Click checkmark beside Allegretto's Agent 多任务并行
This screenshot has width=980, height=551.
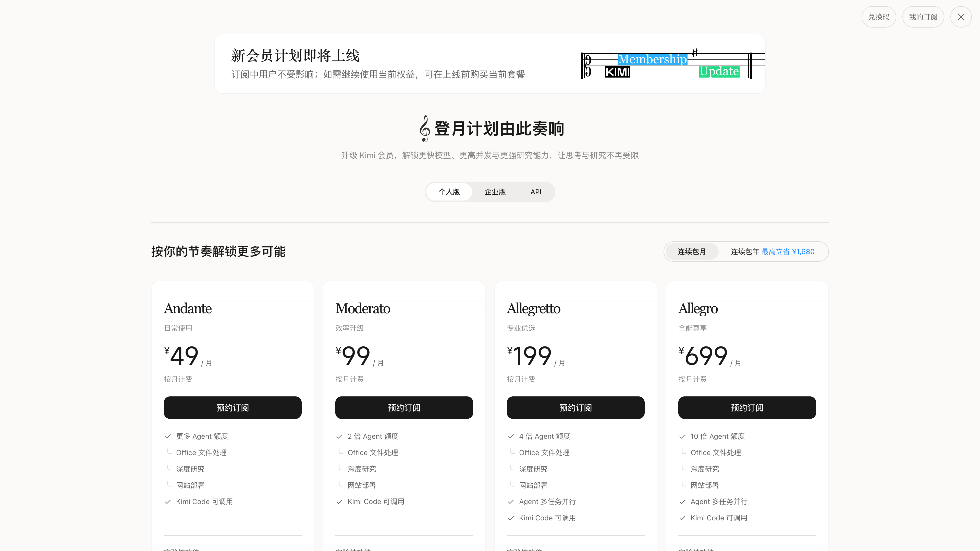511,502
